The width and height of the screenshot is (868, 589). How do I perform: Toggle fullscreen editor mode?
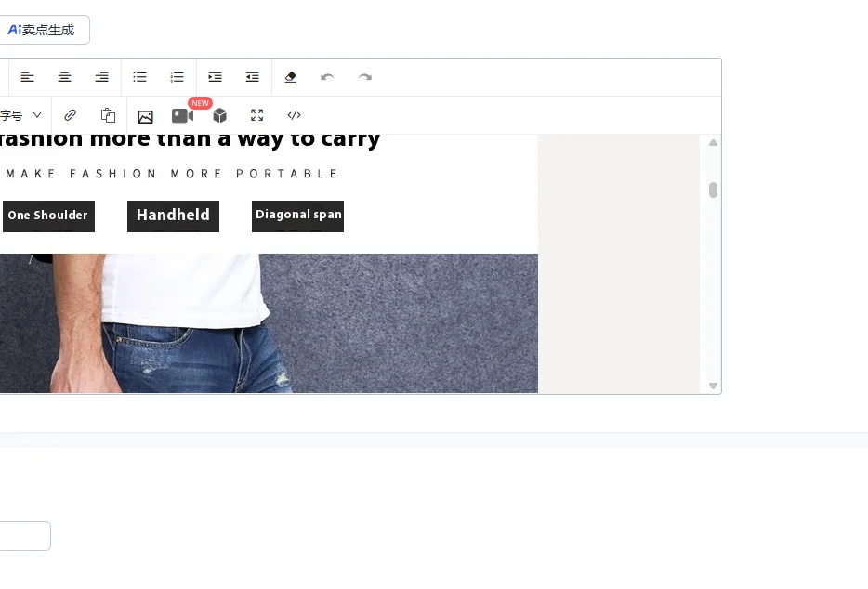click(x=257, y=115)
